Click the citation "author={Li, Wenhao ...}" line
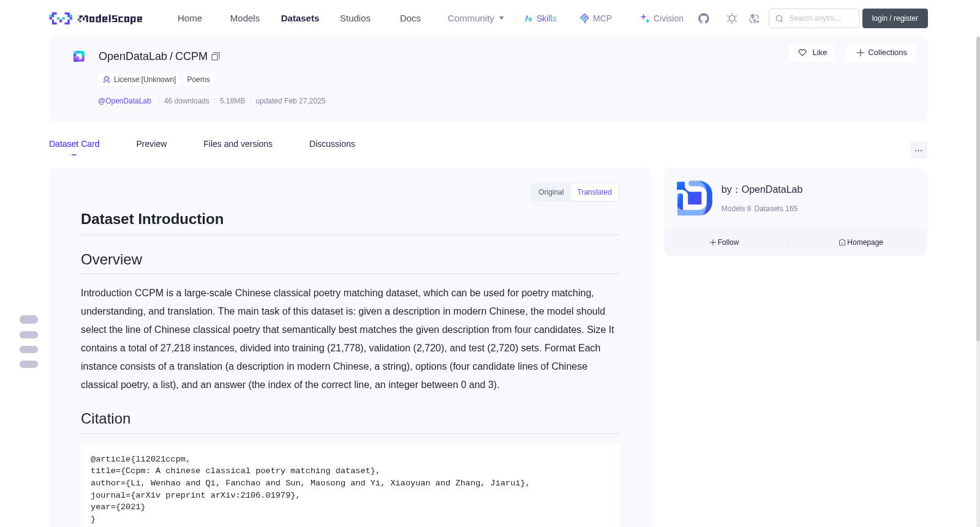Image resolution: width=980 pixels, height=527 pixels. 310,483
